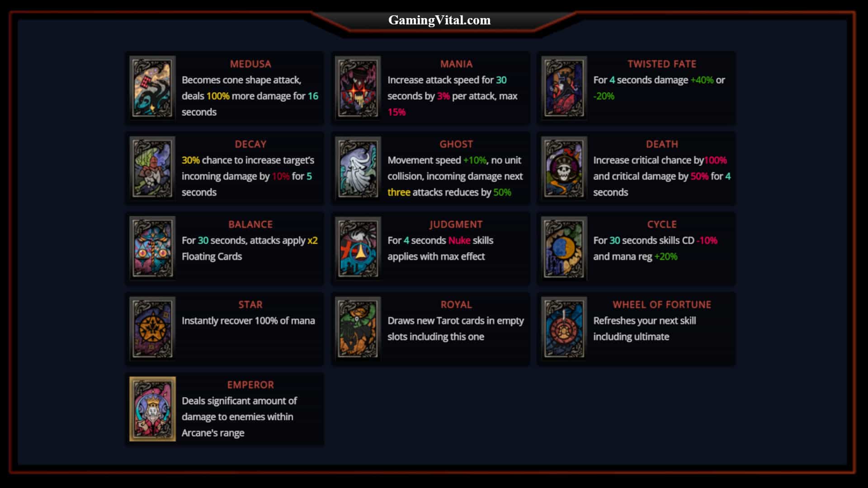Click the Decay card to activate it

point(153,168)
